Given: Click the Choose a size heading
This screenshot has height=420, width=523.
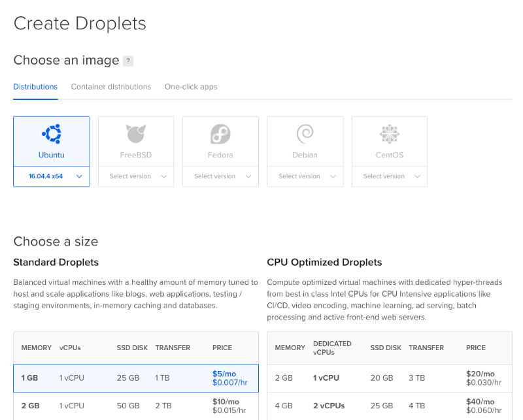Looking at the screenshot, I should (56, 242).
